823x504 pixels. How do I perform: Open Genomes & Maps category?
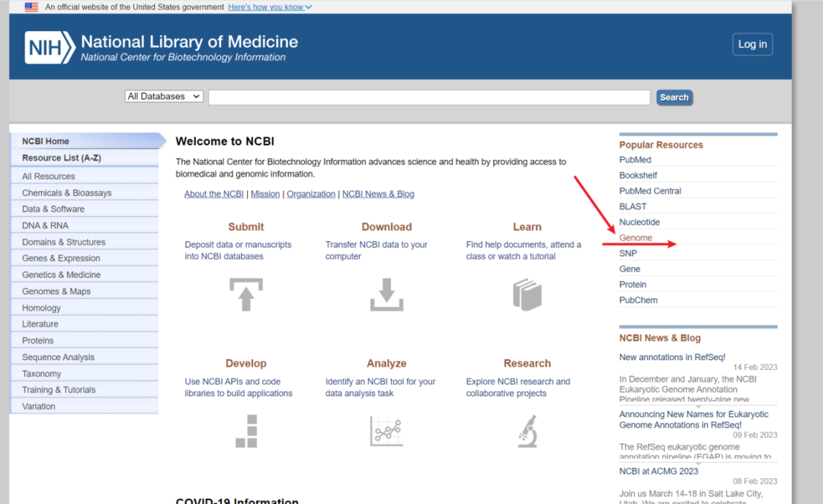(x=85, y=291)
